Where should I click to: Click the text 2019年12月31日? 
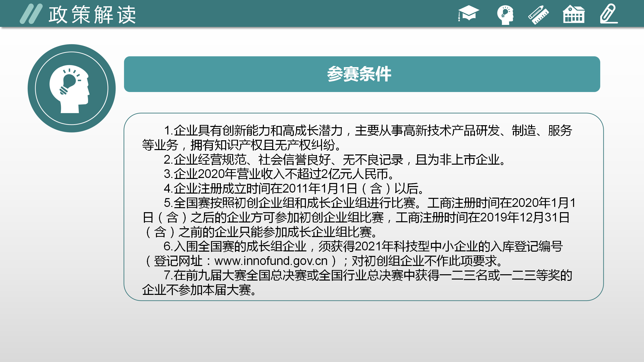click(x=524, y=218)
